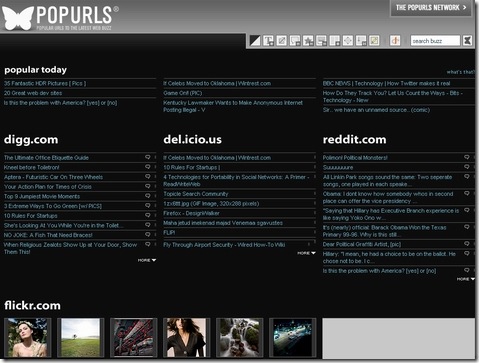Open flickr thumbnail of night city lights
The image size is (479, 363).
coord(293,337)
